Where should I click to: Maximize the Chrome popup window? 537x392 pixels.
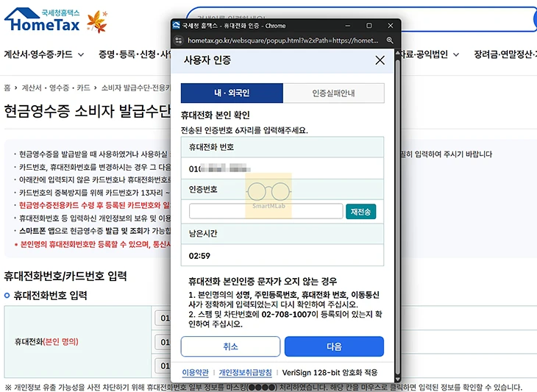click(369, 26)
